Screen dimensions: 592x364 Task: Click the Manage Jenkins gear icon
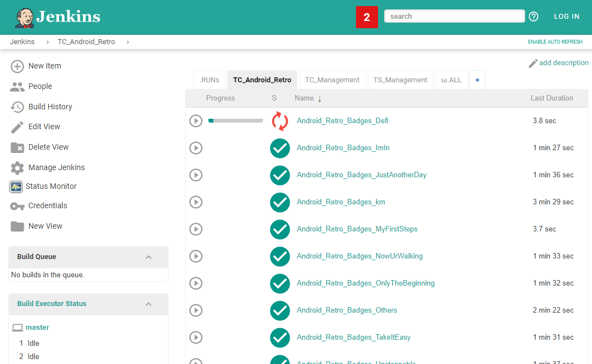(x=17, y=168)
